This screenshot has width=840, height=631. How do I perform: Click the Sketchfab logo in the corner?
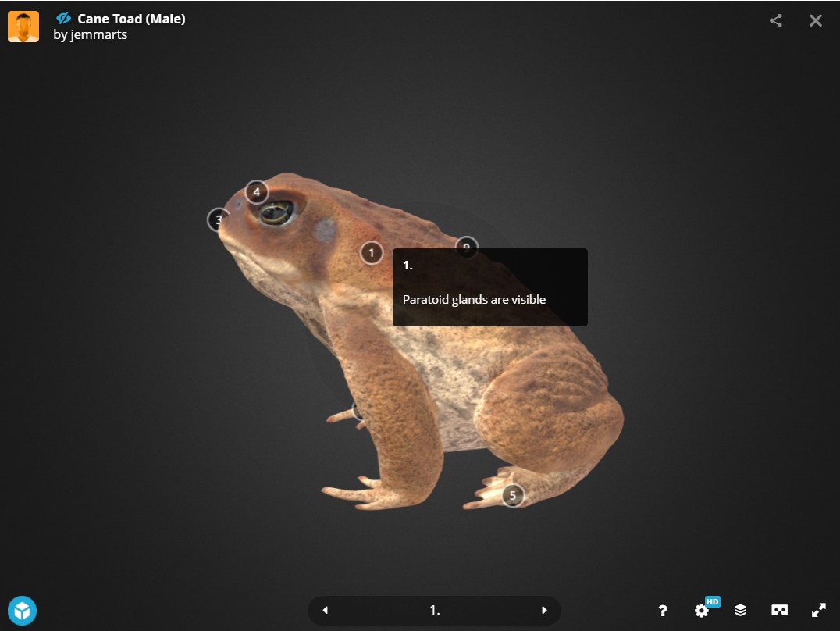click(x=23, y=610)
